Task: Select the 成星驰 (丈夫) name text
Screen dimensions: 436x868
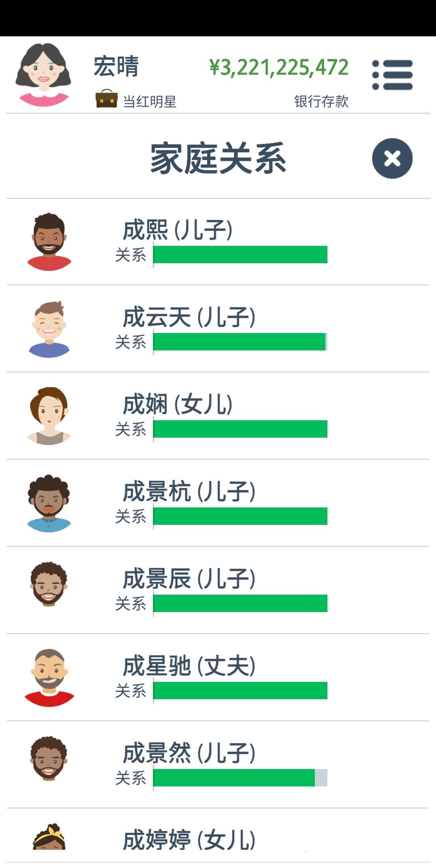Action: (189, 666)
